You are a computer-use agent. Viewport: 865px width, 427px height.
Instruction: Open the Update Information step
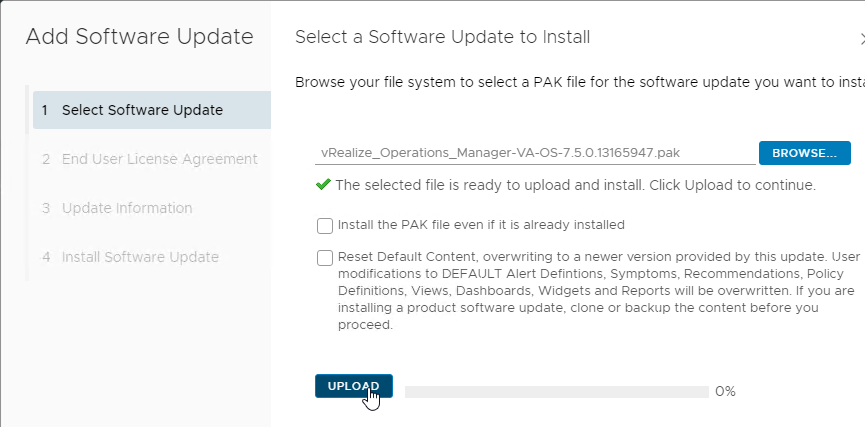click(x=118, y=208)
